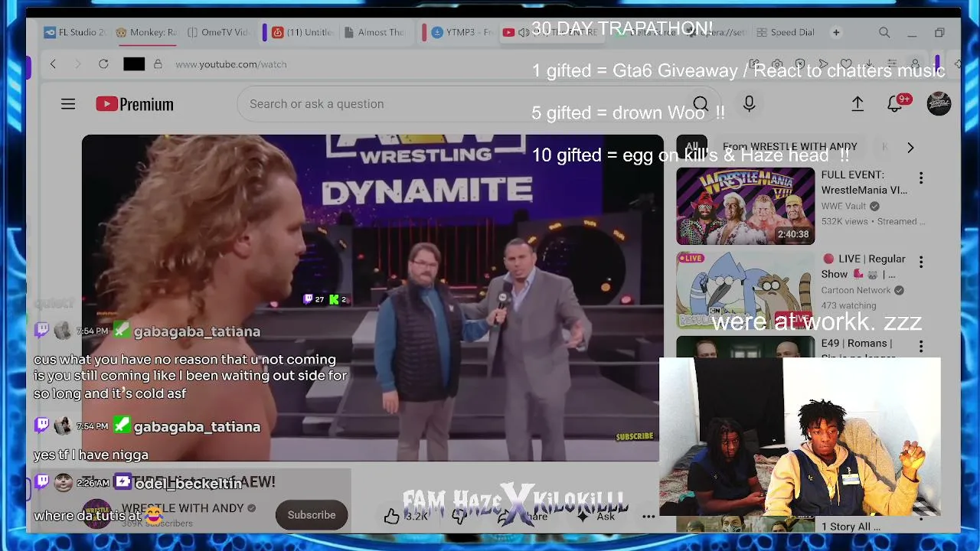This screenshot has width=980, height=551.
Task: Open WRESTLE WITH ANDY channel avatar
Action: point(97,514)
